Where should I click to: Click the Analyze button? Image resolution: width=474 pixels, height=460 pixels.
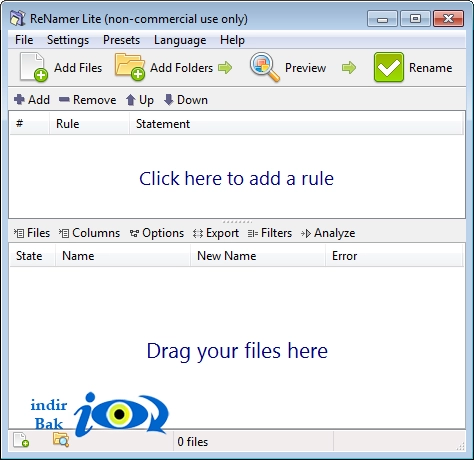pyautogui.click(x=328, y=233)
